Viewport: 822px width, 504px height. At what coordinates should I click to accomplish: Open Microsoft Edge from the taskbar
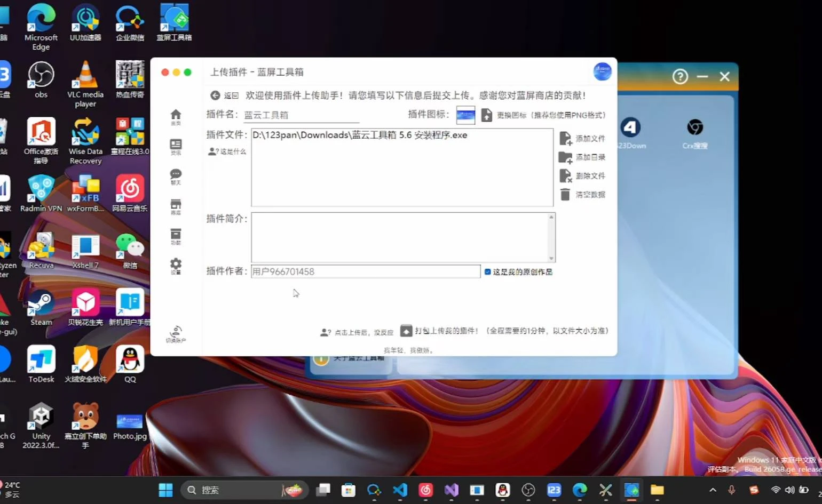(x=580, y=490)
